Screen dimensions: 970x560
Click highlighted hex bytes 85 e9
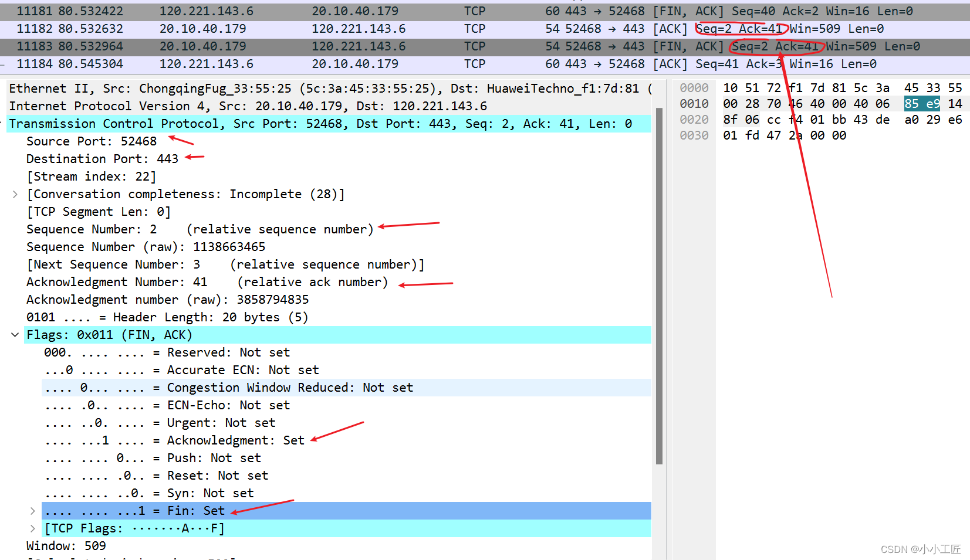click(922, 104)
